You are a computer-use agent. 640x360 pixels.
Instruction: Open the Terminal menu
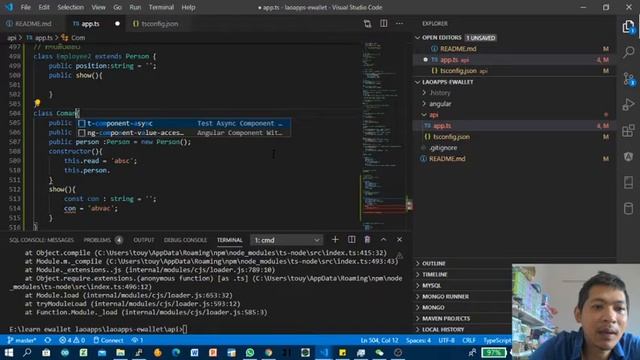161,7
